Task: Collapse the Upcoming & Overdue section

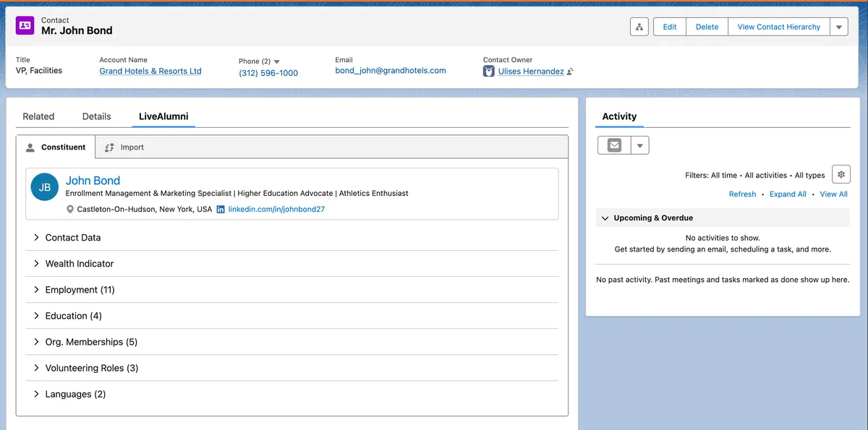Action: click(x=605, y=218)
